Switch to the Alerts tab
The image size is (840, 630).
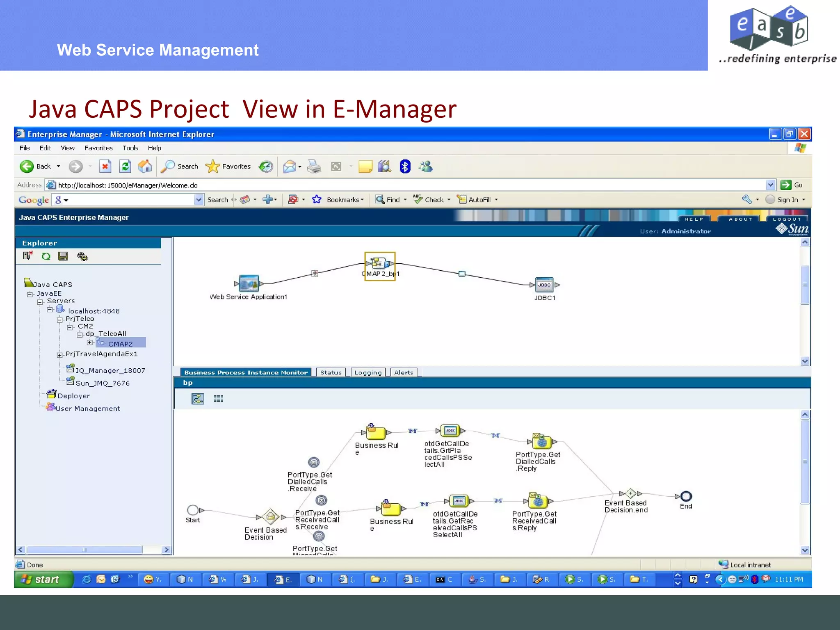click(x=404, y=372)
